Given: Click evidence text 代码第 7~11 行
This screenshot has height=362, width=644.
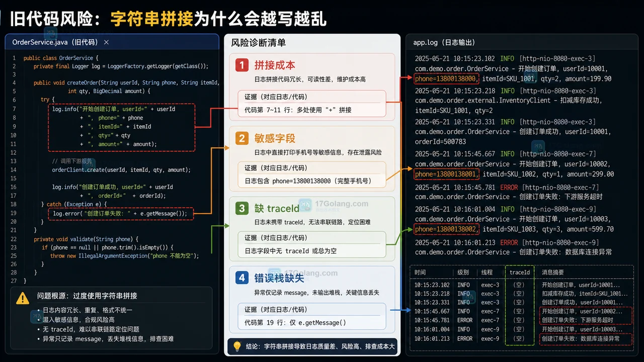Looking at the screenshot, I should [x=298, y=110].
